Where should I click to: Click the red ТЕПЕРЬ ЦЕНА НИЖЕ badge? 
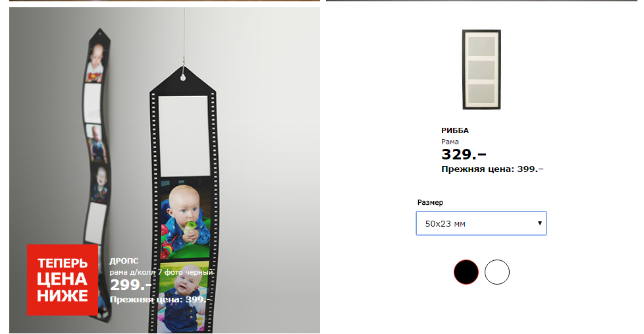coord(63,280)
